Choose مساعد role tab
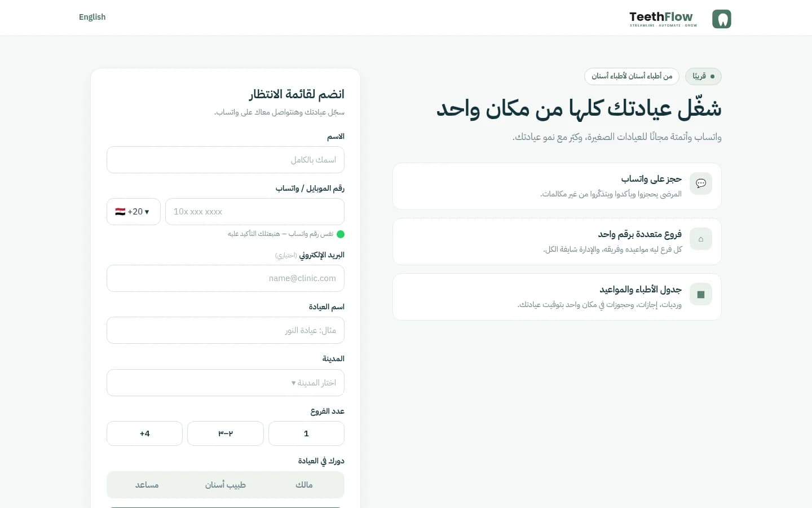The height and width of the screenshot is (508, 812). (x=147, y=485)
